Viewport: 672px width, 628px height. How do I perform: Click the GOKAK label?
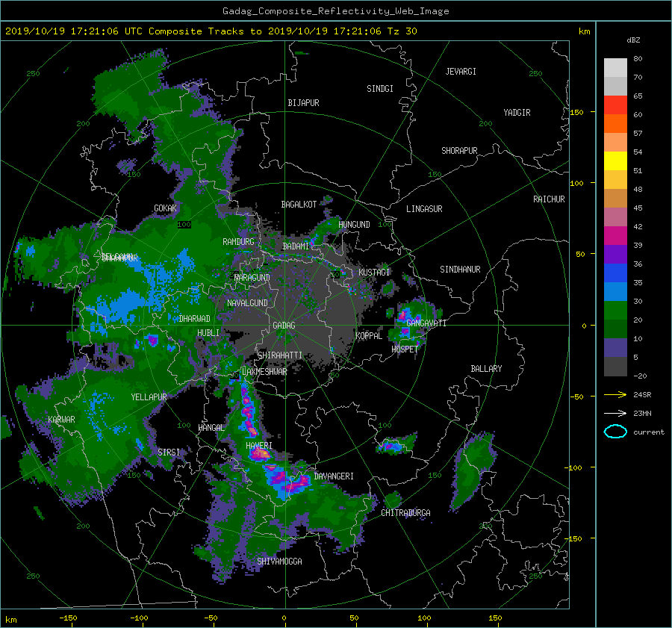[x=166, y=208]
